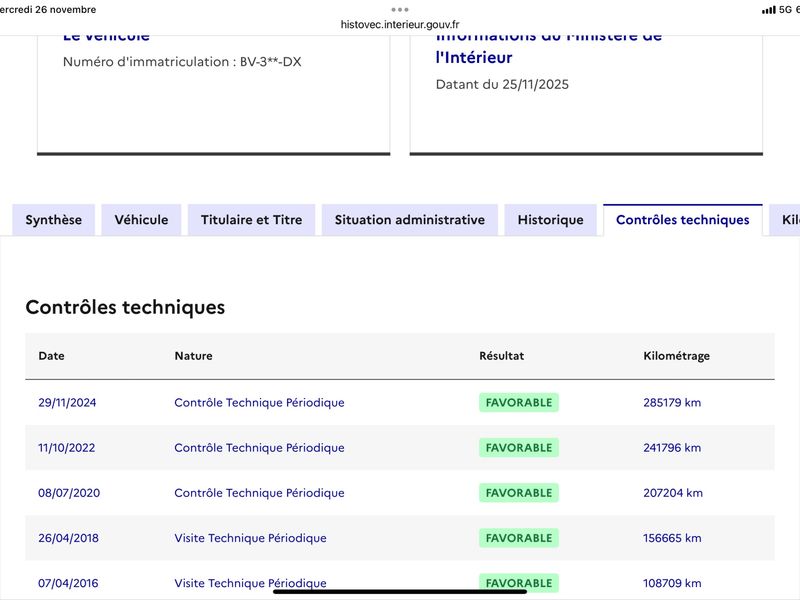Select the 11/10/2022 inspection date
The image size is (800, 600).
coord(67,448)
